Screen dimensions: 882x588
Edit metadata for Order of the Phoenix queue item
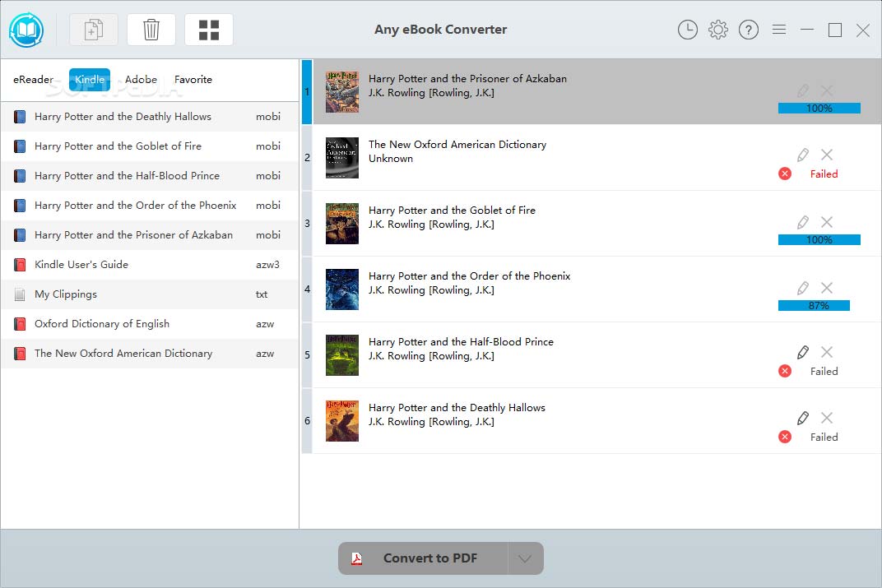click(803, 288)
